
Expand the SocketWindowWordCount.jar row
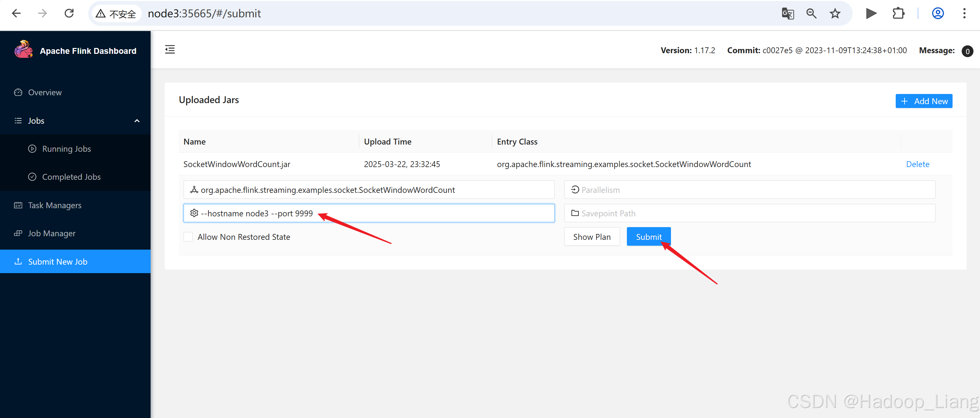(x=237, y=164)
